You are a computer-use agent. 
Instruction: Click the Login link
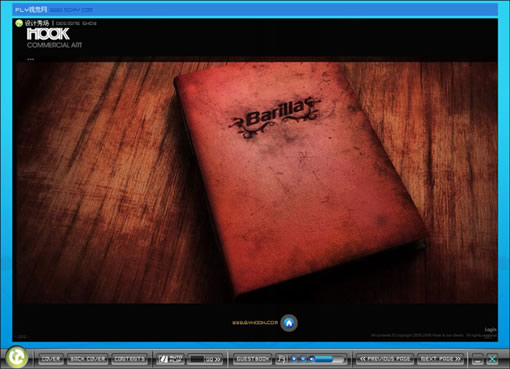point(490,330)
